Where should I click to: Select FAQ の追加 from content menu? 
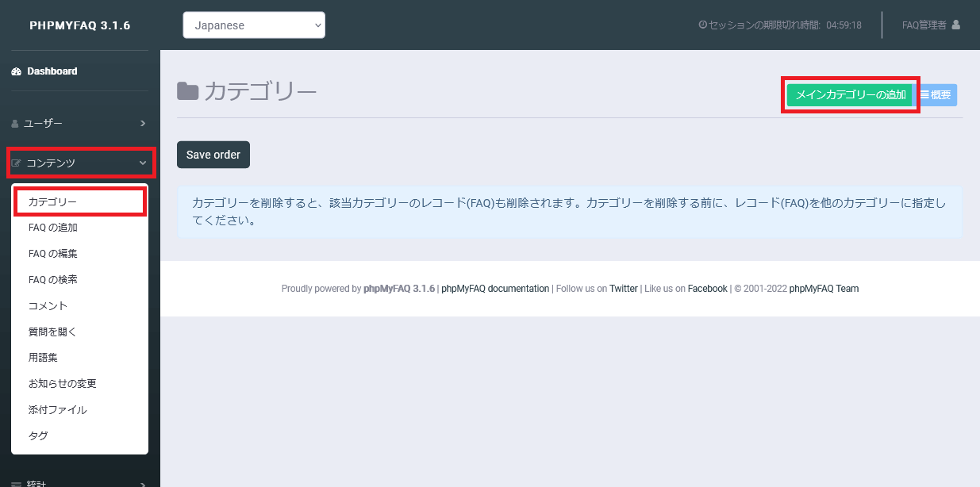[x=52, y=228]
